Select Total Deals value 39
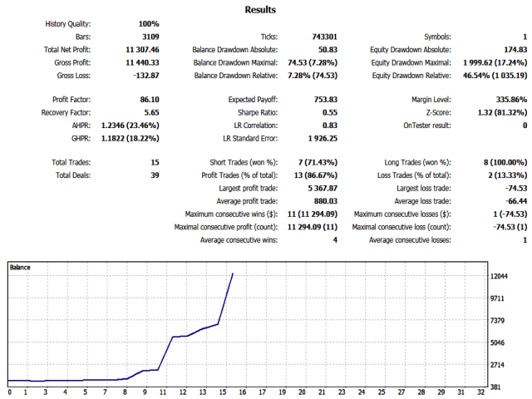The width and height of the screenshot is (532, 399). coord(155,175)
